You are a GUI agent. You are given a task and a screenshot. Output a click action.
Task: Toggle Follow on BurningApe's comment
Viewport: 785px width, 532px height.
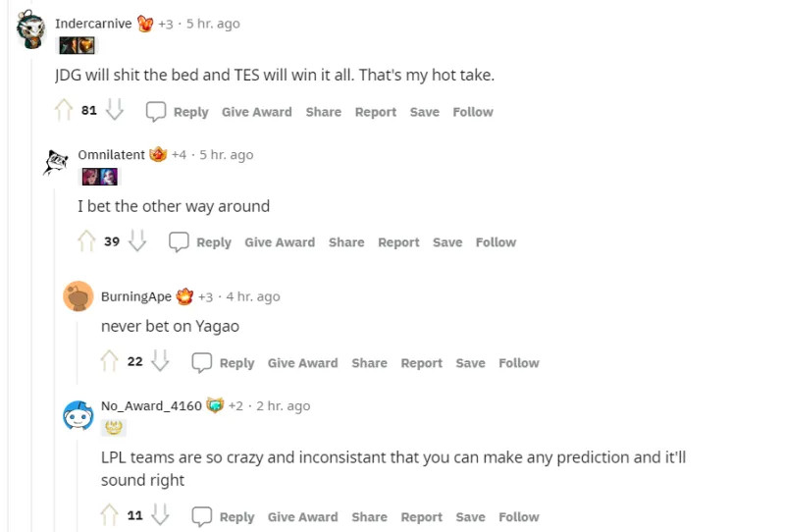pos(518,363)
